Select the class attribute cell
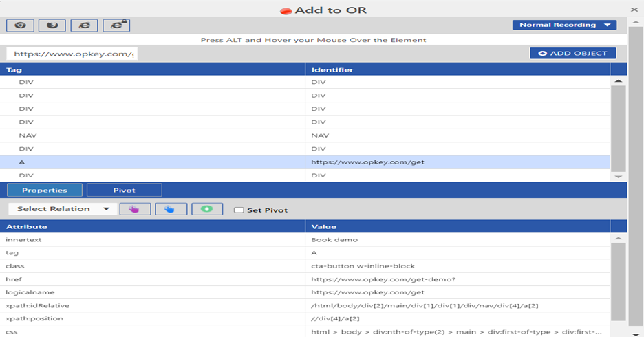The image size is (644, 337). 152,266
